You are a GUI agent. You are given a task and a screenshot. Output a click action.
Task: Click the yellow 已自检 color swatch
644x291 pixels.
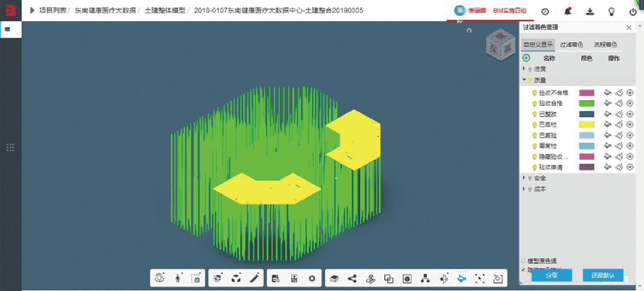point(587,125)
